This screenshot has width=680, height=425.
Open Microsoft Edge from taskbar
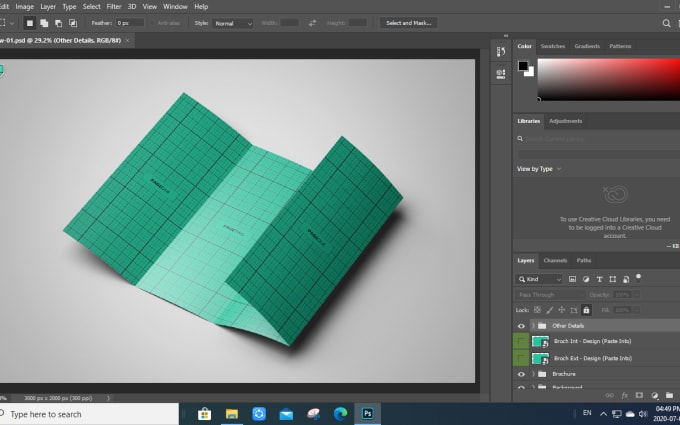coord(340,414)
